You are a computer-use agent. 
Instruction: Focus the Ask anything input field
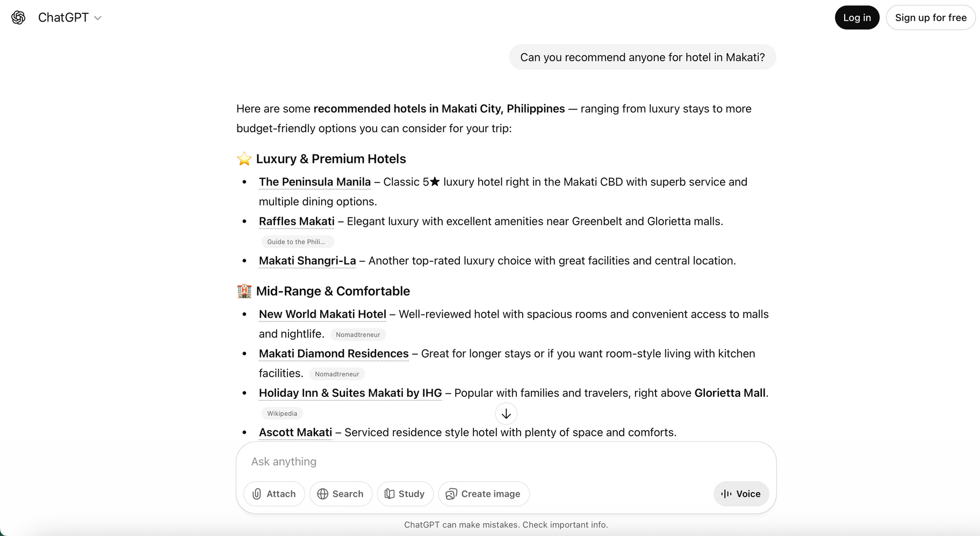(484, 461)
